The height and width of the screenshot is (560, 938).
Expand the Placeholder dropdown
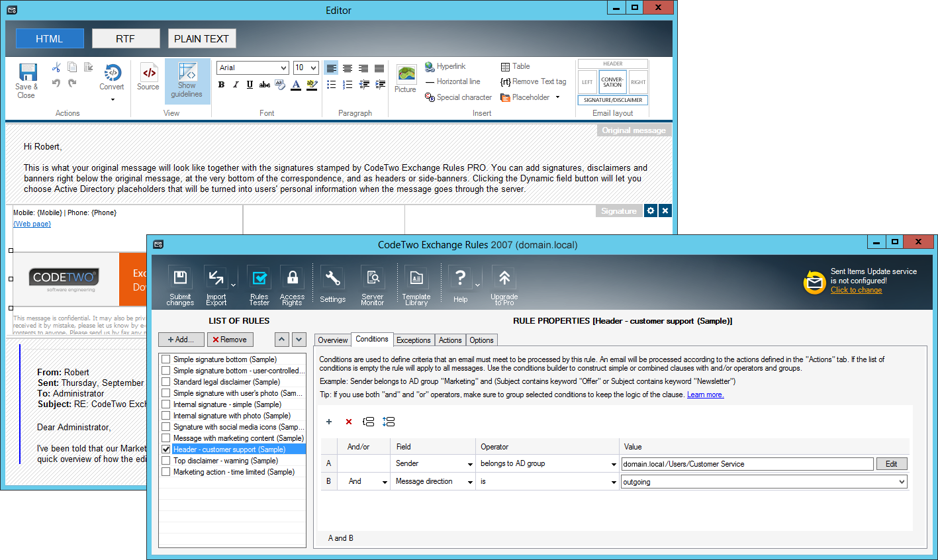pyautogui.click(x=557, y=97)
